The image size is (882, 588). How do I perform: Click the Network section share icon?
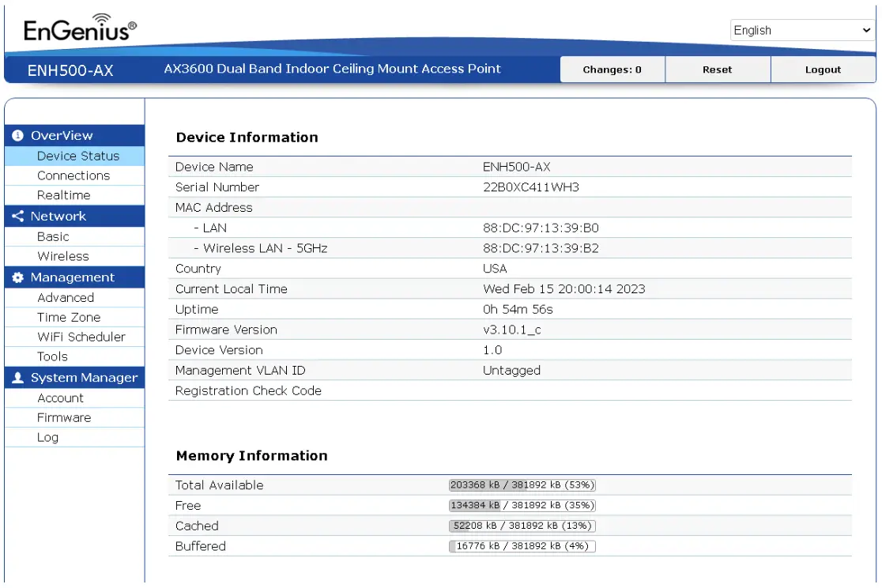17,216
